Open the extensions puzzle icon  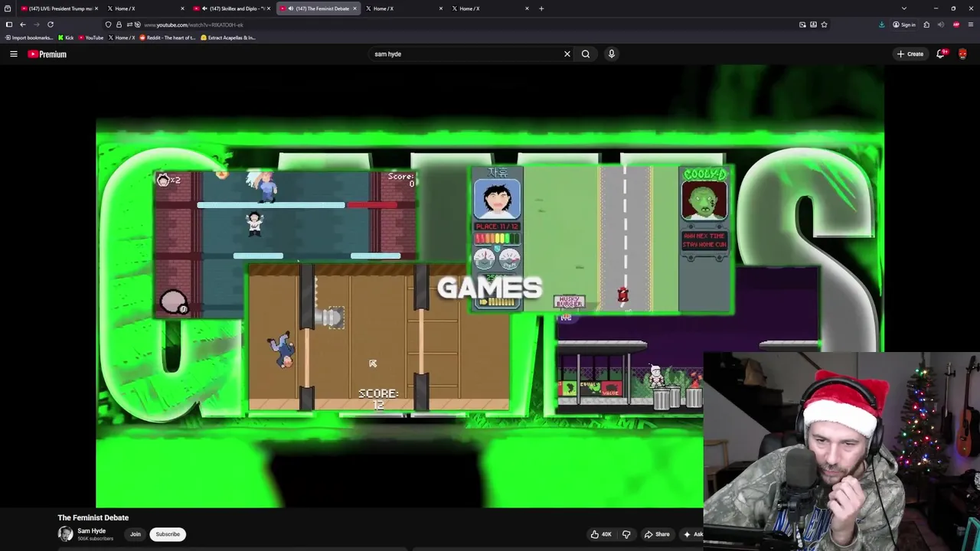pyautogui.click(x=926, y=24)
